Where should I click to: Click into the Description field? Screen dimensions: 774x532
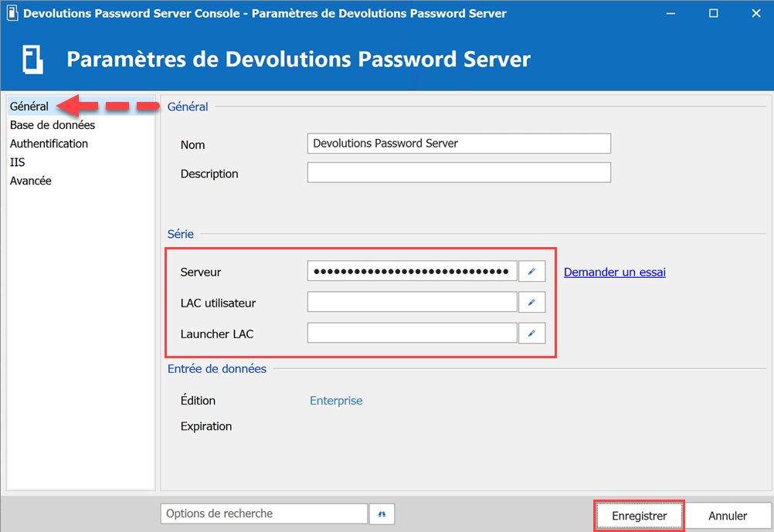click(x=459, y=172)
